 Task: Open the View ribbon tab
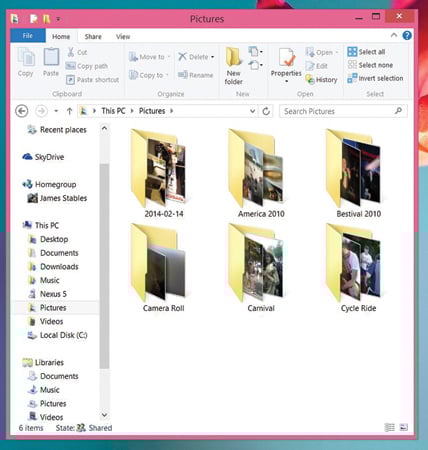point(123,37)
